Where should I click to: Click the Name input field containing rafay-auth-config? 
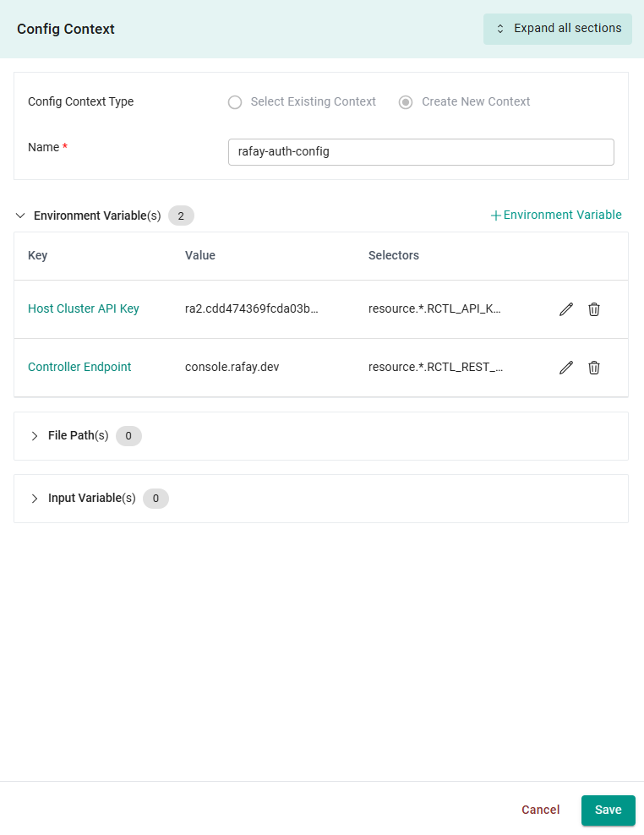(420, 152)
